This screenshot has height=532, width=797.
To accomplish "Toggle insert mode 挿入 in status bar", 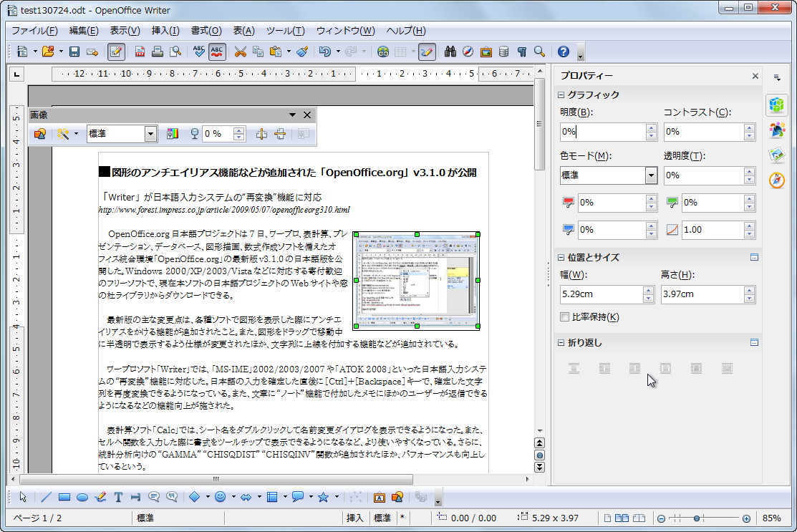I will pos(354,518).
